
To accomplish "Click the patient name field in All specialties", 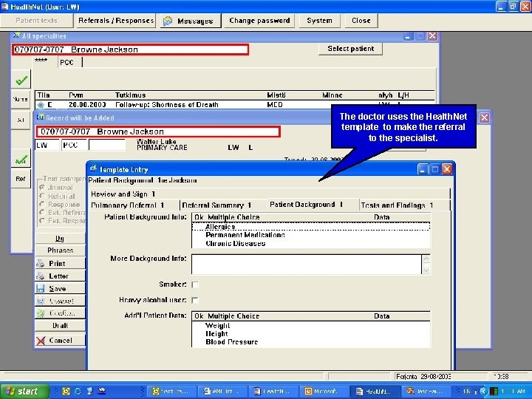I will tap(130, 50).
